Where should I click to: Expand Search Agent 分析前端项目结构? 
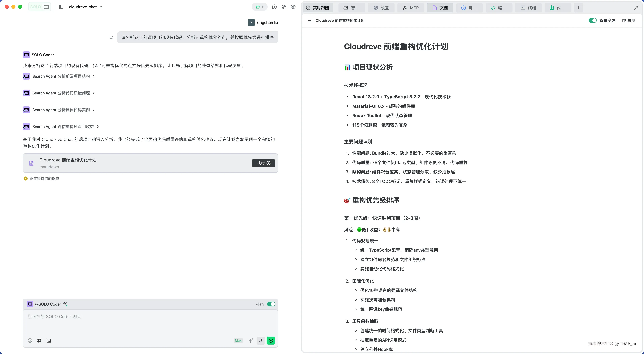61,76
